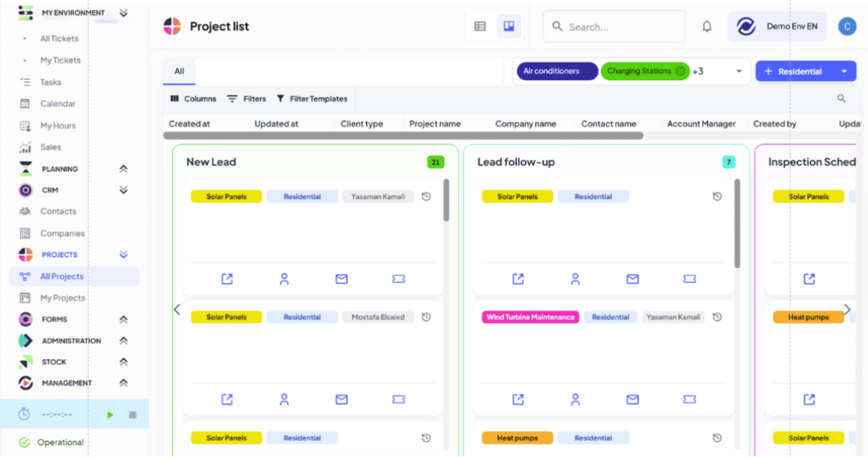Select the All tab
Screen dimensions: 868x458
tap(179, 71)
